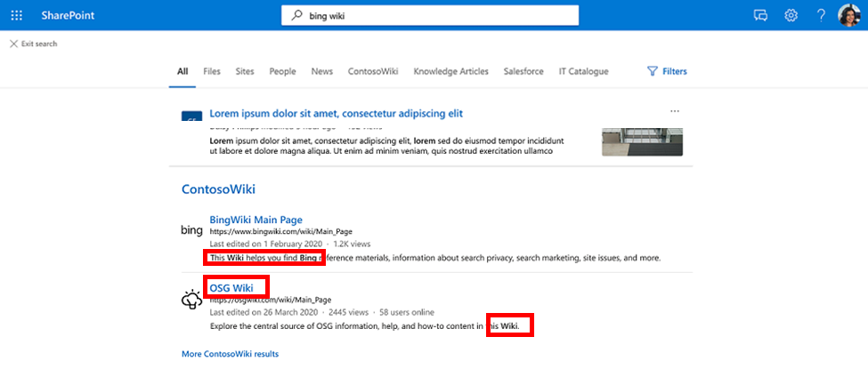The image size is (868, 369).
Task: Click the file type icon beside Lorem result
Action: (191, 116)
